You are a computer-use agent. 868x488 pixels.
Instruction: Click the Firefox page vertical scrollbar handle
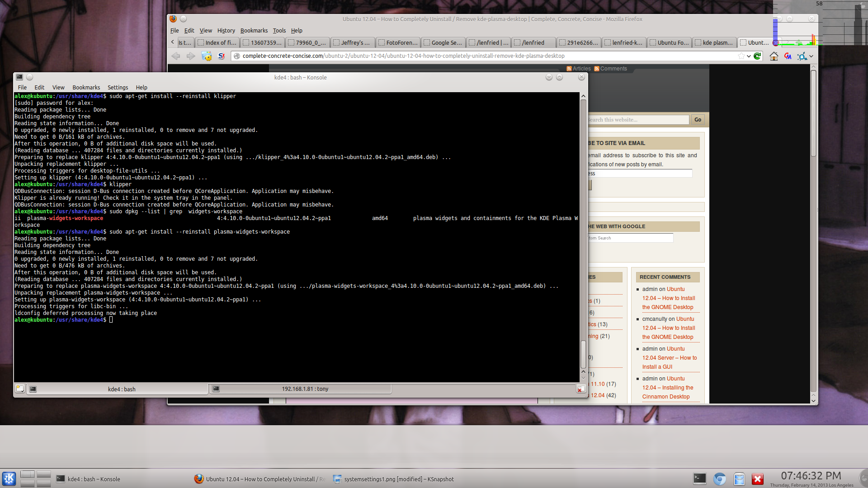click(x=813, y=113)
